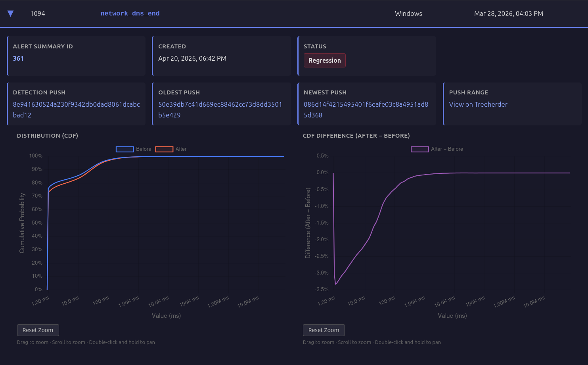Click the orange After legend swatch
This screenshot has height=365, width=588.
click(x=164, y=149)
